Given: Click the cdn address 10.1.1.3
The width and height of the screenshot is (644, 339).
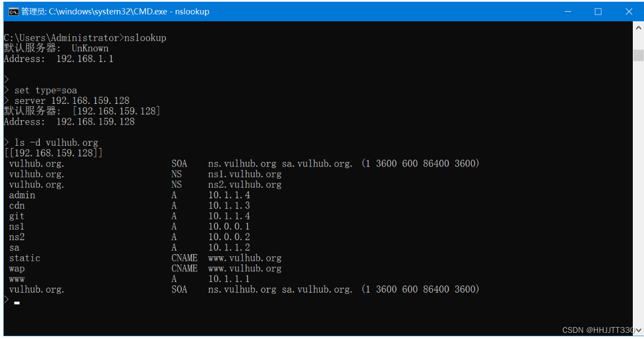Looking at the screenshot, I should tap(229, 206).
